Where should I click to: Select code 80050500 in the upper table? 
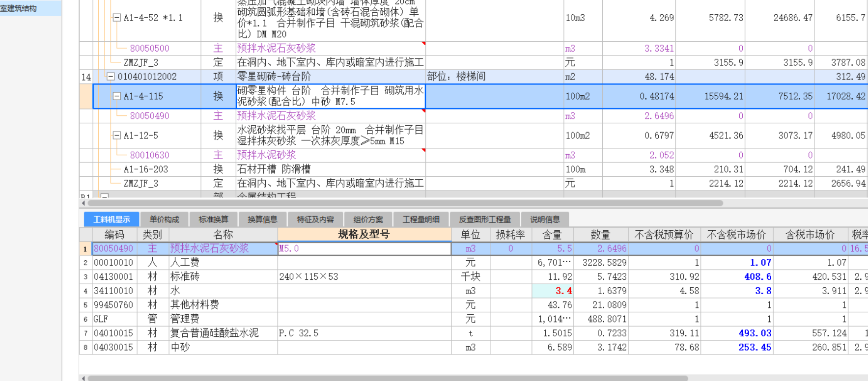pyautogui.click(x=149, y=49)
